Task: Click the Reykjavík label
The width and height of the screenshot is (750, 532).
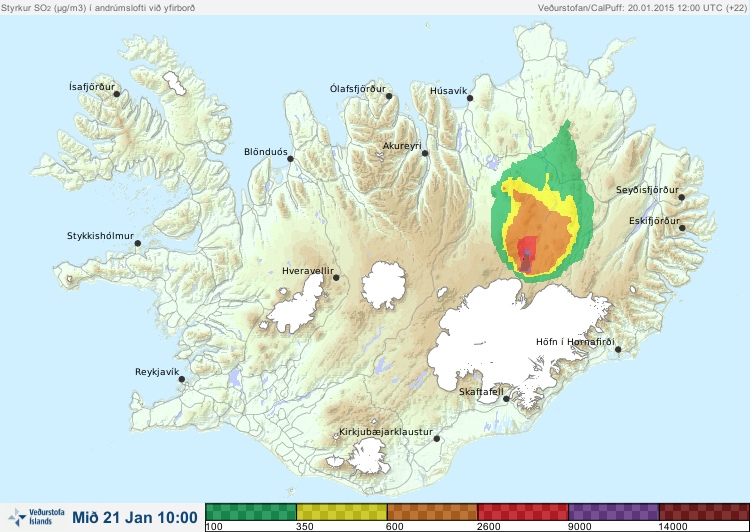Action: click(157, 372)
